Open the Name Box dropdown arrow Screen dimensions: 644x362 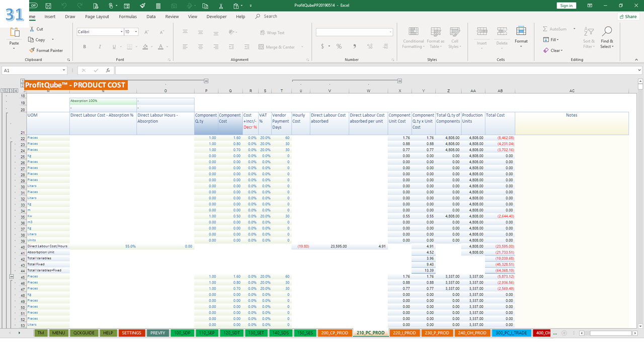(64, 70)
